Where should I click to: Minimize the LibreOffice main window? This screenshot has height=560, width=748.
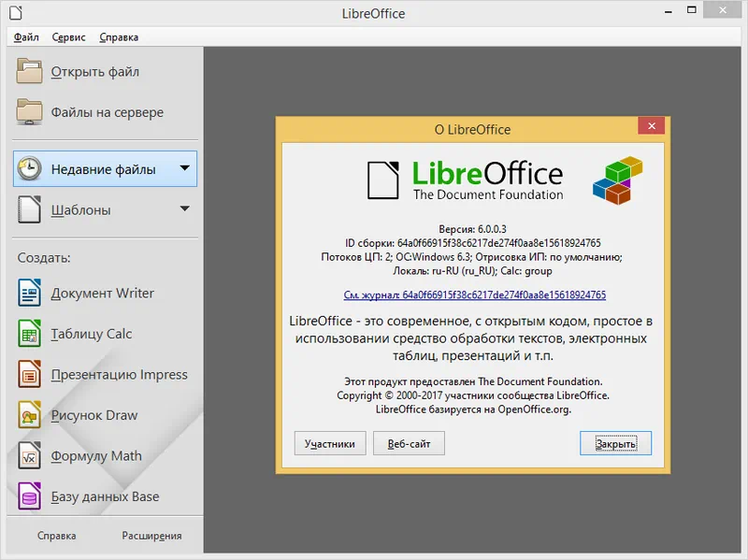click(x=669, y=10)
